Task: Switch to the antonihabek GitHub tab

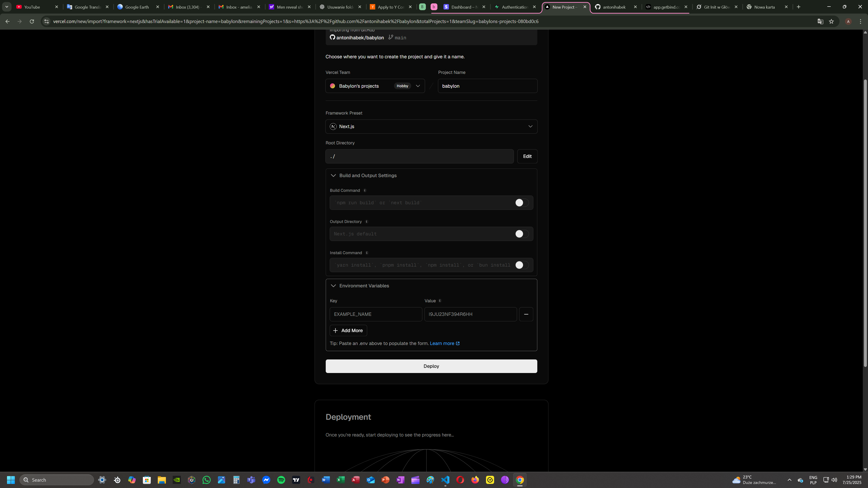Action: point(614,7)
